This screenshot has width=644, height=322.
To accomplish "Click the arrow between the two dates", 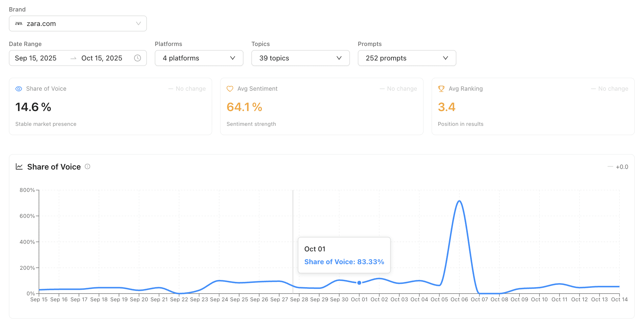I will pyautogui.click(x=73, y=58).
